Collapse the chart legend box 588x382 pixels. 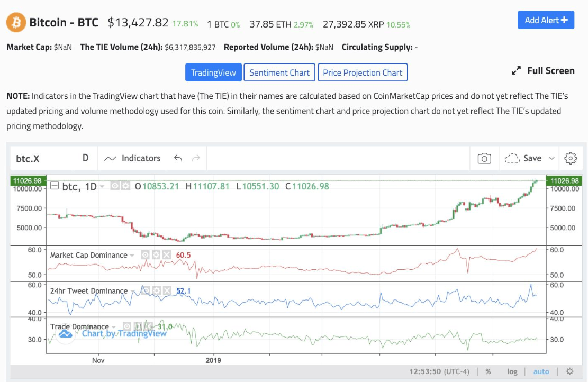(x=55, y=186)
